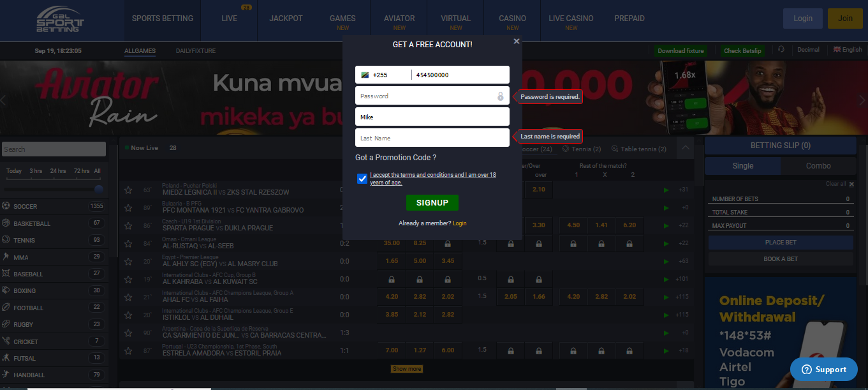The height and width of the screenshot is (390, 868).
Task: Click the Cricket sport icon in the sidebar
Action: [x=6, y=341]
